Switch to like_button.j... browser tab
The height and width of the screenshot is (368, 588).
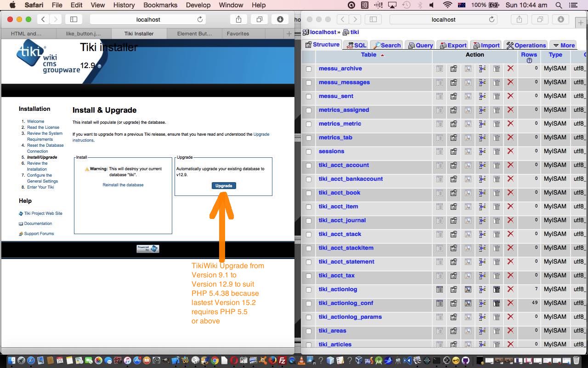click(x=83, y=34)
